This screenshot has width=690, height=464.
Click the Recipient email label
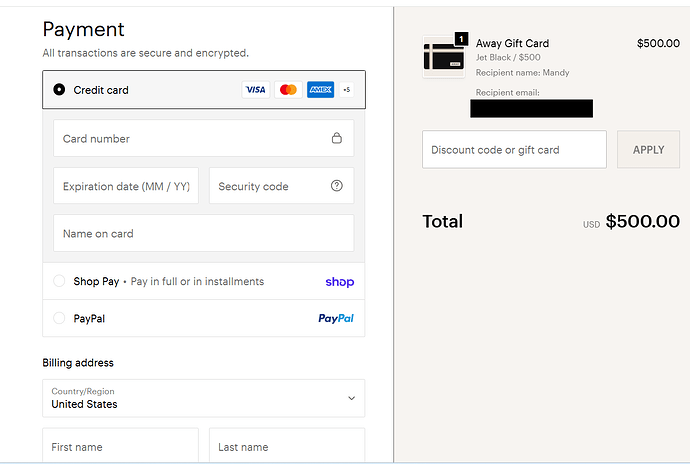[507, 92]
